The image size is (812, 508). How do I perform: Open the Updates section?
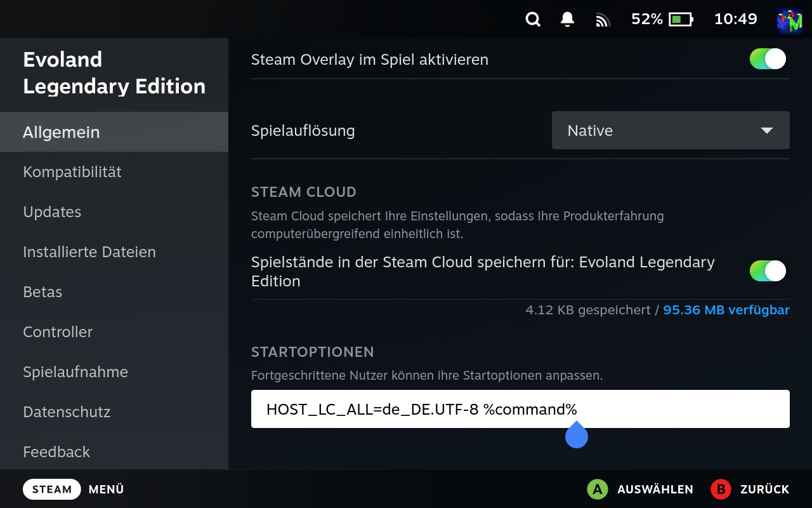pyautogui.click(x=52, y=212)
